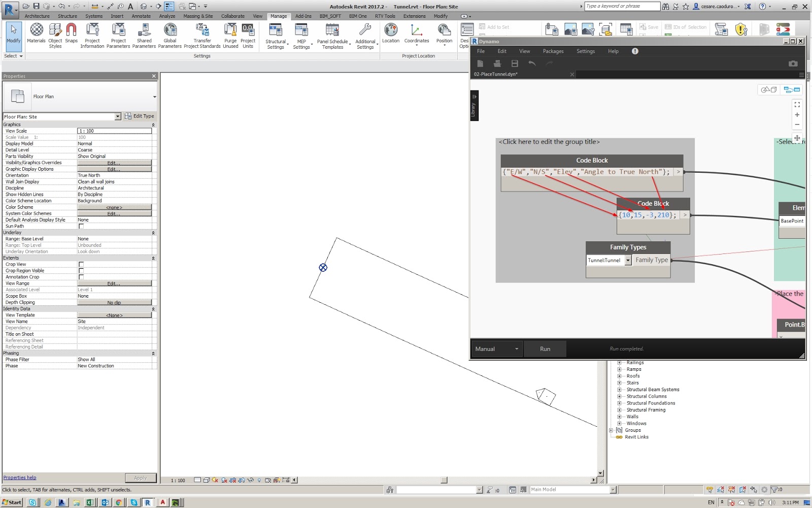Click Dynamo's Undo arrow icon
This screenshot has width=812, height=508.
(x=532, y=63)
